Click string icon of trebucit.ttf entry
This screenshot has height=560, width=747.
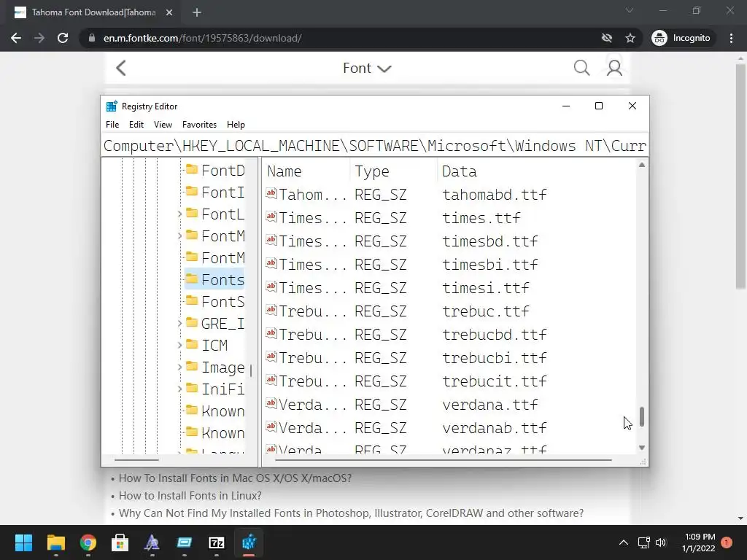(271, 380)
